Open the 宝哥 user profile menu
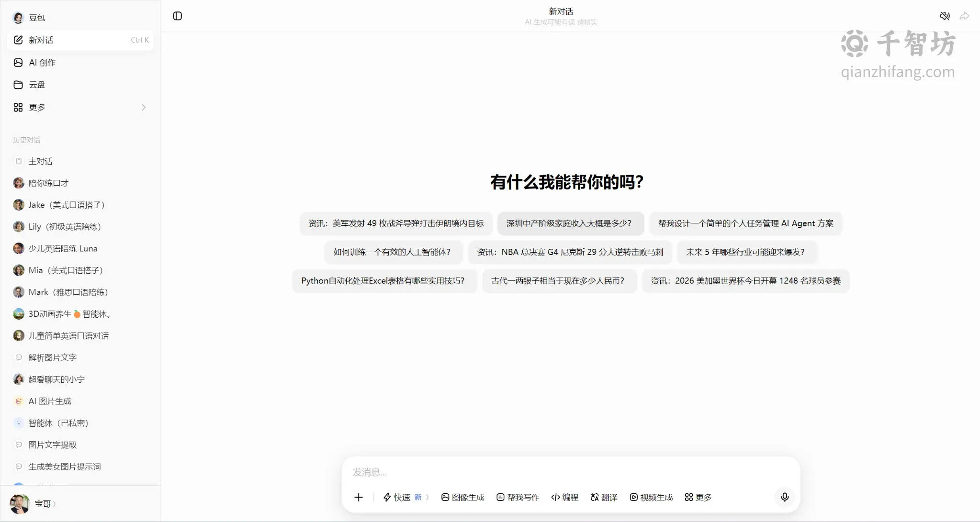The image size is (980, 522). [x=45, y=504]
